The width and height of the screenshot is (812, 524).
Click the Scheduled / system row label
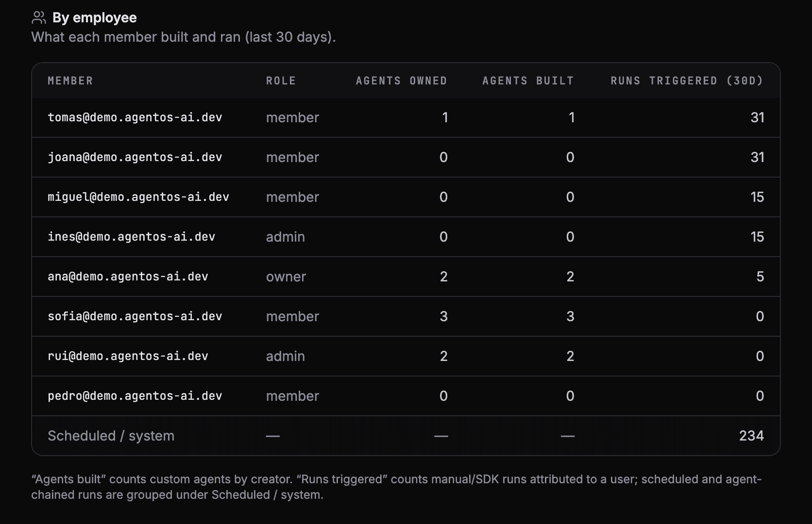point(111,436)
